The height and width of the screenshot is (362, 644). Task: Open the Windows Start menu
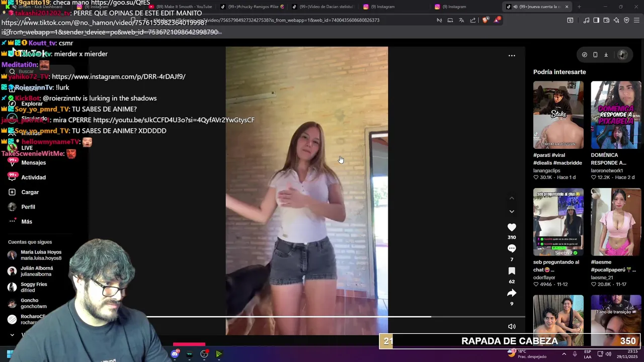10,354
